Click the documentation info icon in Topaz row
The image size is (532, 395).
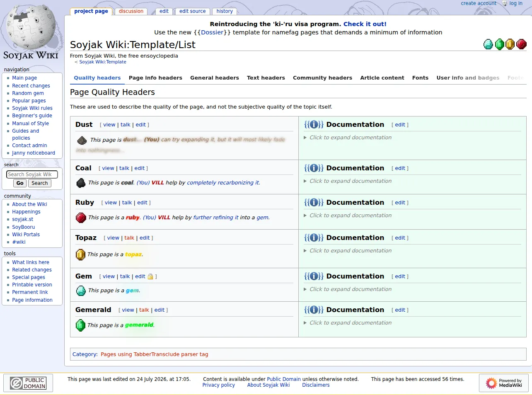314,237
